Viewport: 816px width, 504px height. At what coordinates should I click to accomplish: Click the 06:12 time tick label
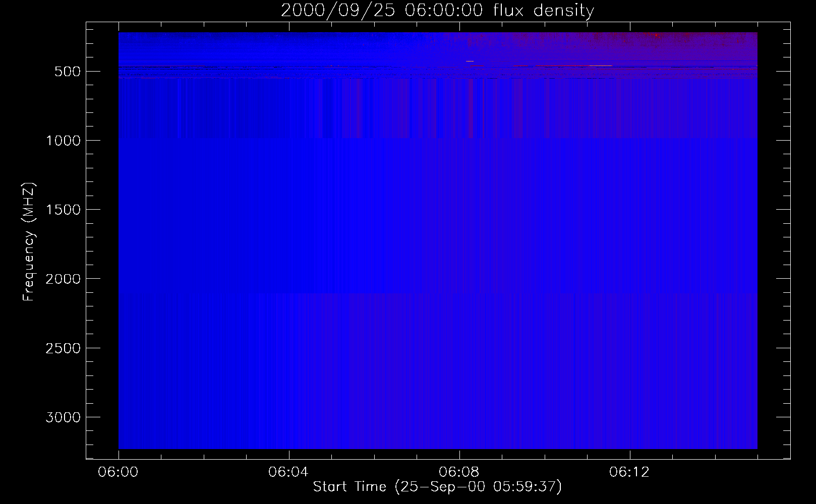pyautogui.click(x=629, y=472)
